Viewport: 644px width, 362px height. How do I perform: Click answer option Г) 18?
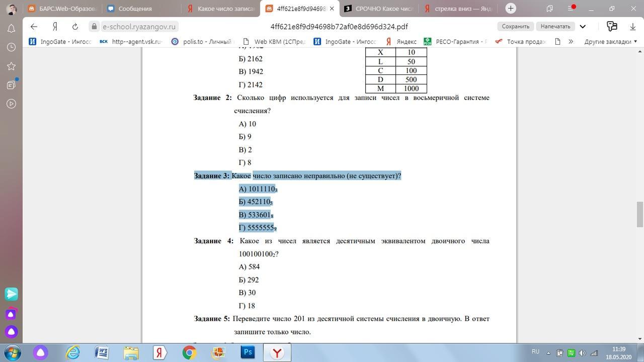(x=247, y=306)
